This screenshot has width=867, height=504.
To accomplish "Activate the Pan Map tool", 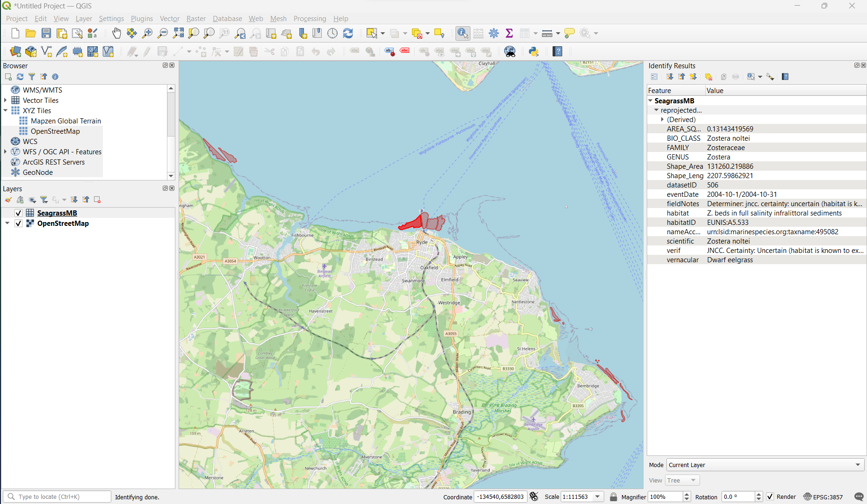I will (x=116, y=33).
